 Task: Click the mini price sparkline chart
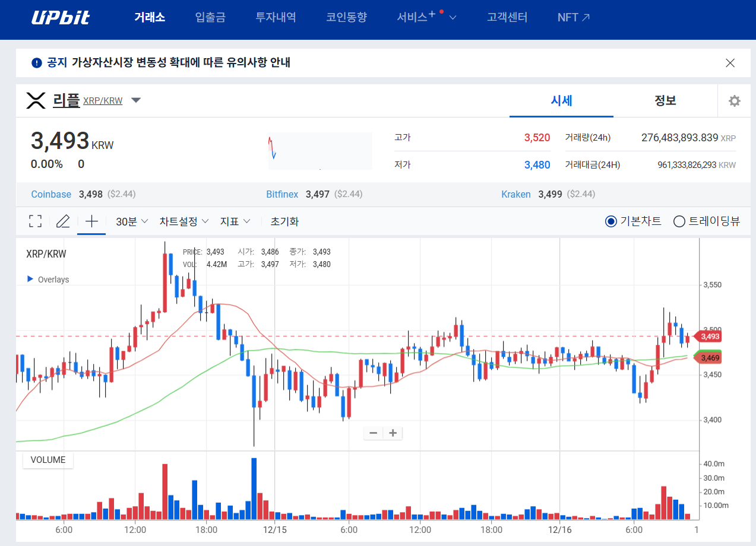(x=320, y=151)
